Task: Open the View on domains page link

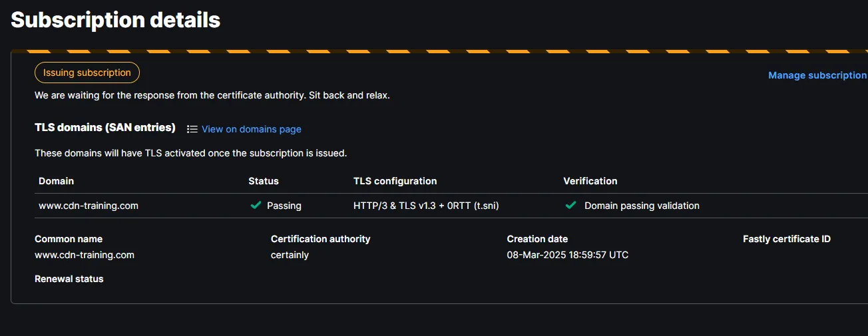Action: 251,129
